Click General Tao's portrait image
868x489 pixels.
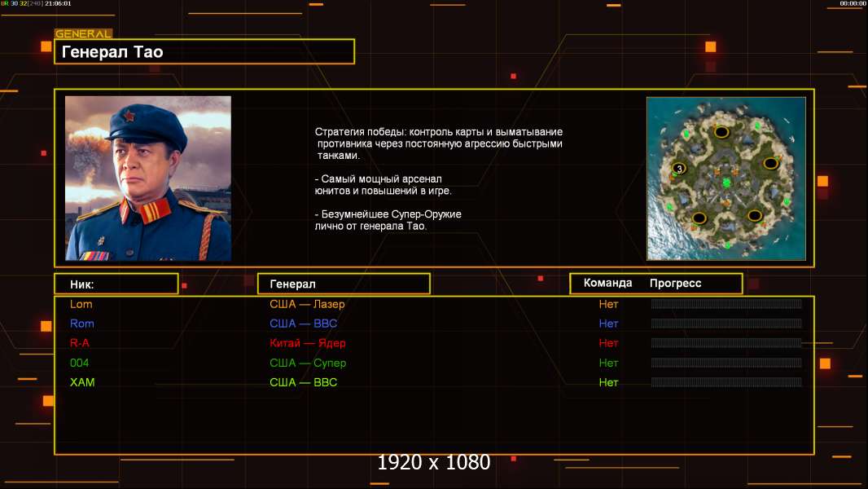(148, 178)
